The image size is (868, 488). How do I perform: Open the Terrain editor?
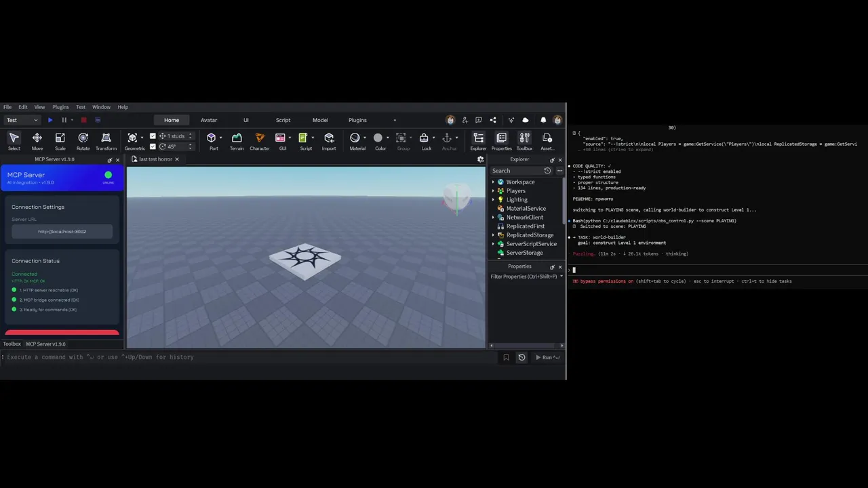point(237,141)
